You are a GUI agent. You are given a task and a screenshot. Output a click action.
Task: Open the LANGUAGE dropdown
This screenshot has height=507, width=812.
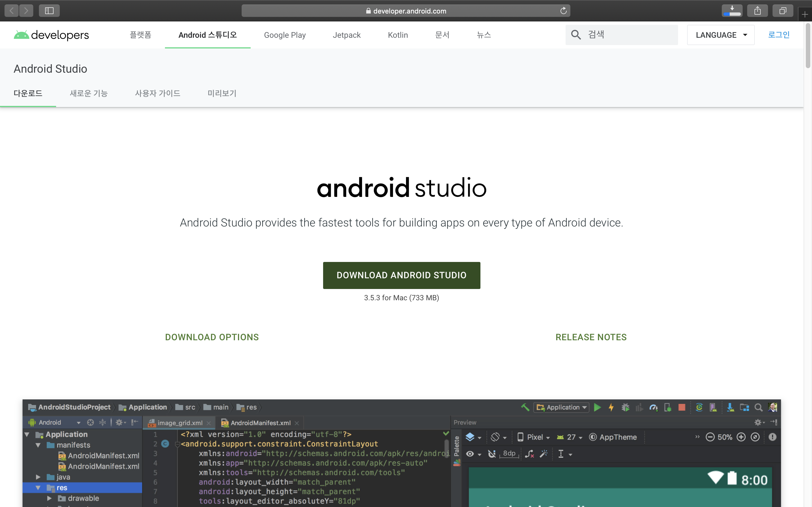721,35
